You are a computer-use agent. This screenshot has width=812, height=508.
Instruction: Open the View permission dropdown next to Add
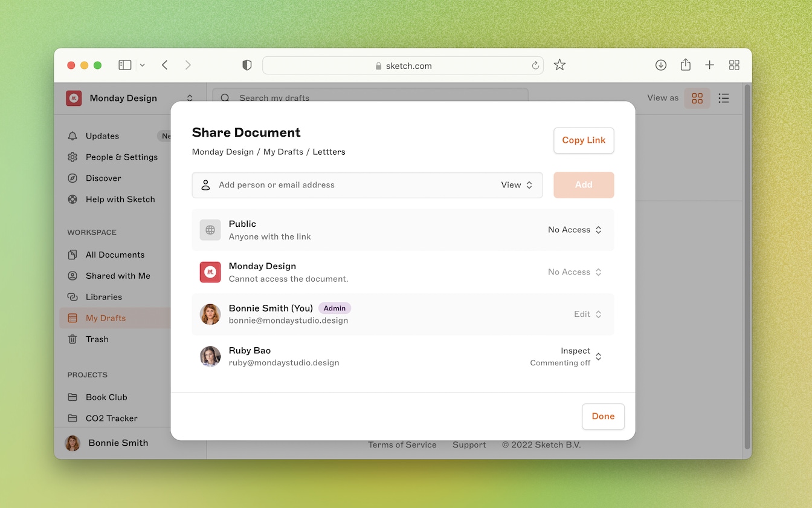tap(517, 185)
